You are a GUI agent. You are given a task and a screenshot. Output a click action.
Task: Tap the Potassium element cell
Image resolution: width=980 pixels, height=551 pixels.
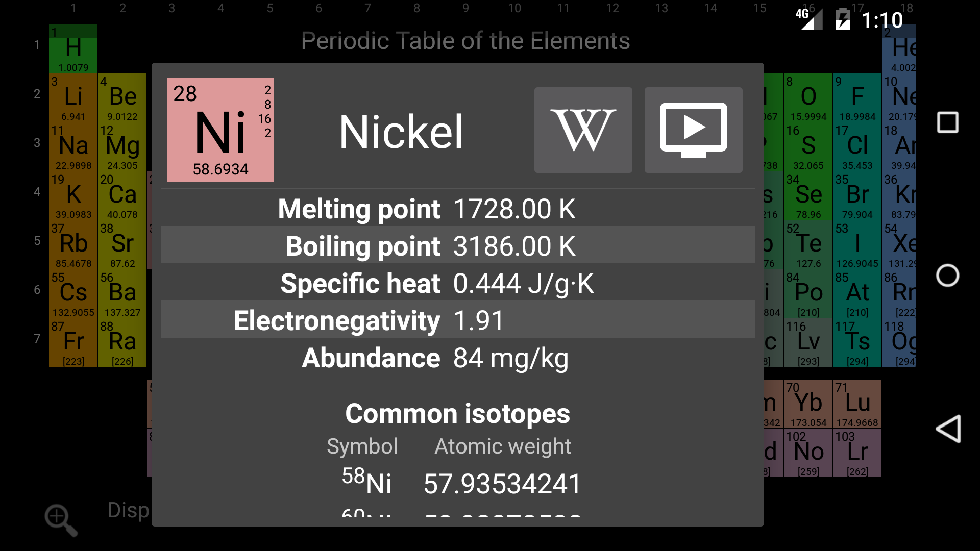pyautogui.click(x=73, y=196)
